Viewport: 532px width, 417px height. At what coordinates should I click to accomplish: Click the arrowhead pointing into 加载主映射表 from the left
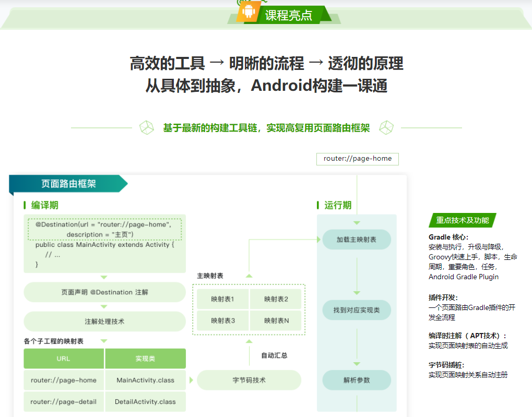click(316, 240)
